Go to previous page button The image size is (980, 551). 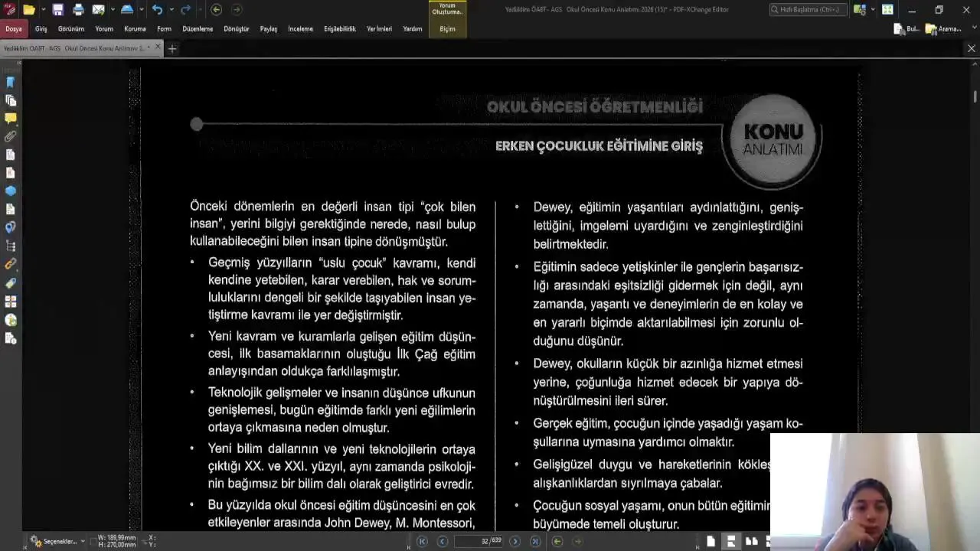(x=442, y=541)
